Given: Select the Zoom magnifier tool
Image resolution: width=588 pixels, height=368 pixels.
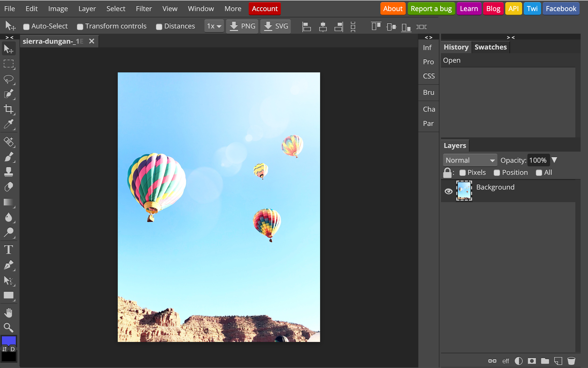Looking at the screenshot, I should 9,328.
